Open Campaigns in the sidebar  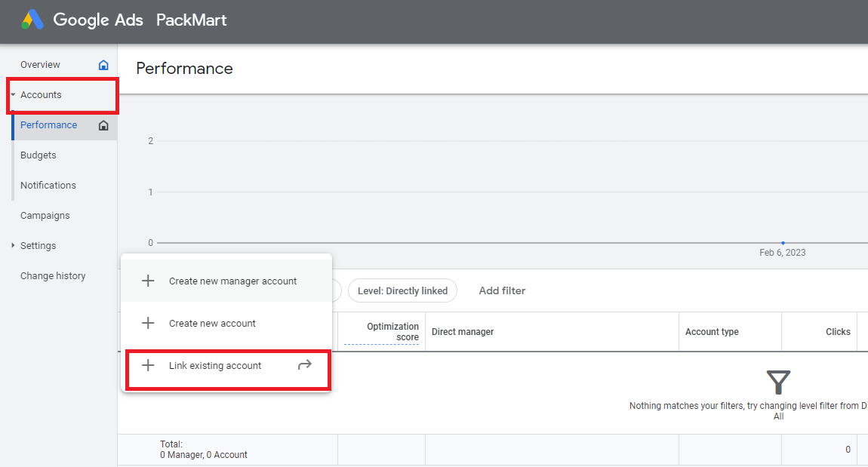[x=45, y=215]
